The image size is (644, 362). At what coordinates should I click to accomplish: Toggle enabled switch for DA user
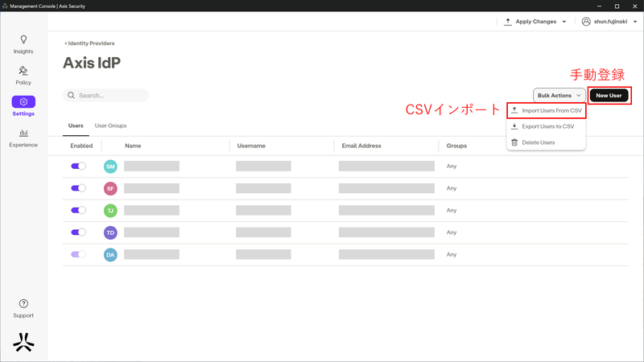(78, 254)
